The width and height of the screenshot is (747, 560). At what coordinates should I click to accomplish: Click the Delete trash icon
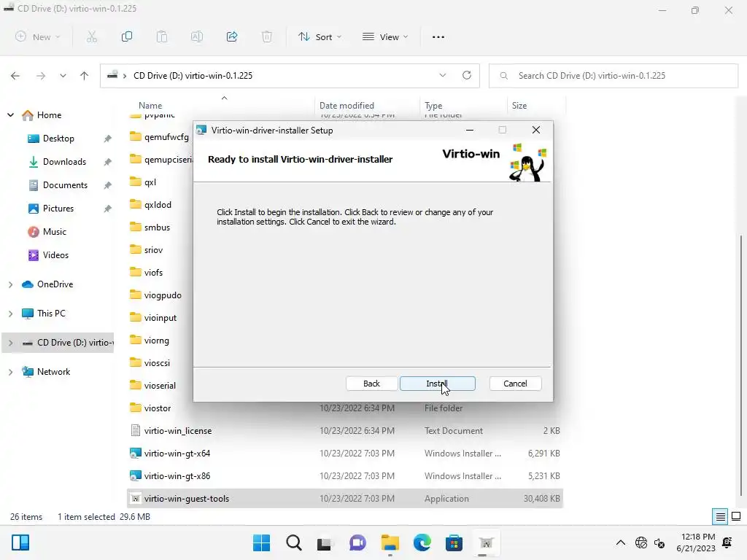point(267,36)
